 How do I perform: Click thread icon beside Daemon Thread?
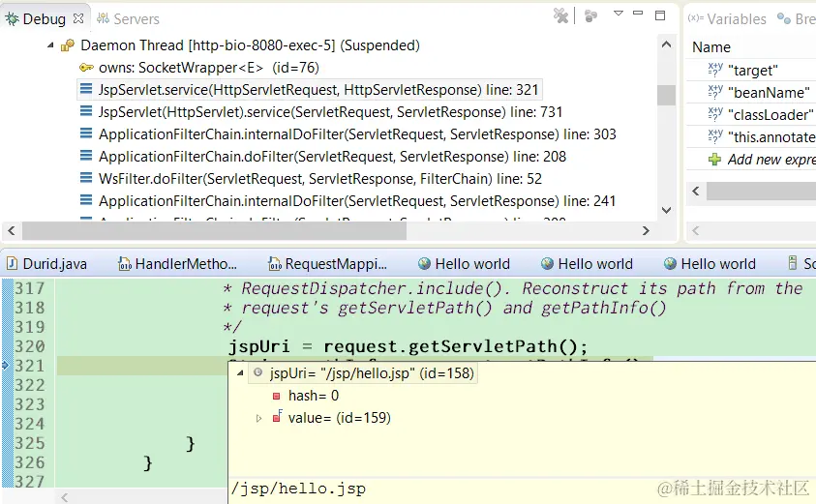coord(68,45)
